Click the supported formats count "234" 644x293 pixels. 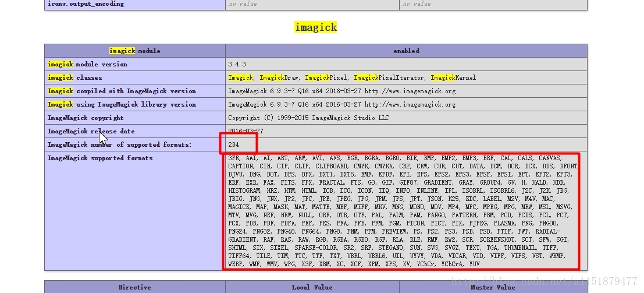point(234,145)
